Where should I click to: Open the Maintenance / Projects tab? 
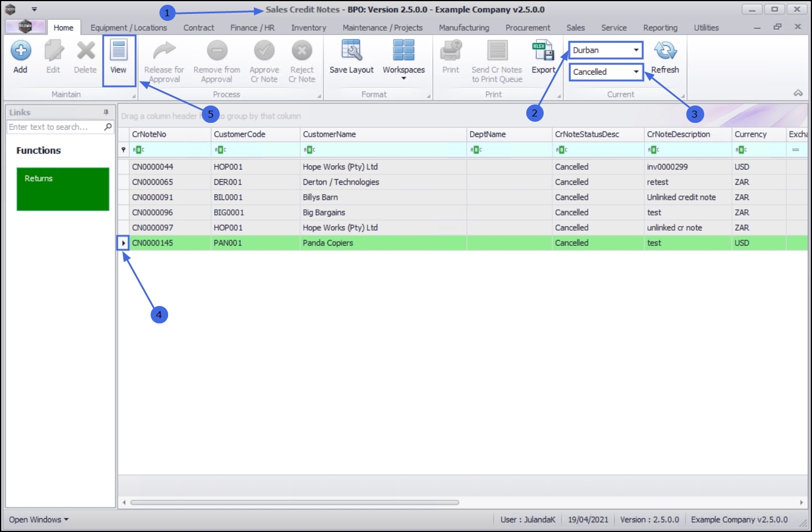383,28
